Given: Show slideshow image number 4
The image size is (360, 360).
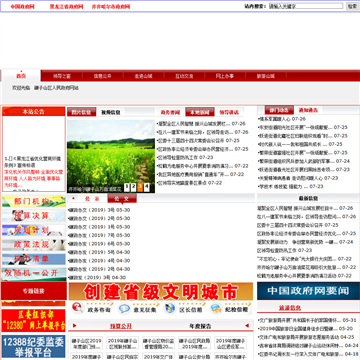Looking at the screenshot, I should point(147,187).
